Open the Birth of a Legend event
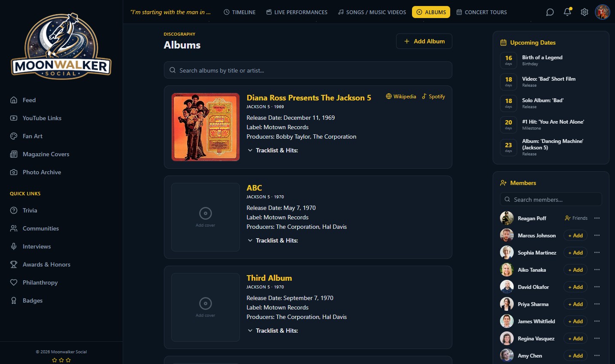 551,61
